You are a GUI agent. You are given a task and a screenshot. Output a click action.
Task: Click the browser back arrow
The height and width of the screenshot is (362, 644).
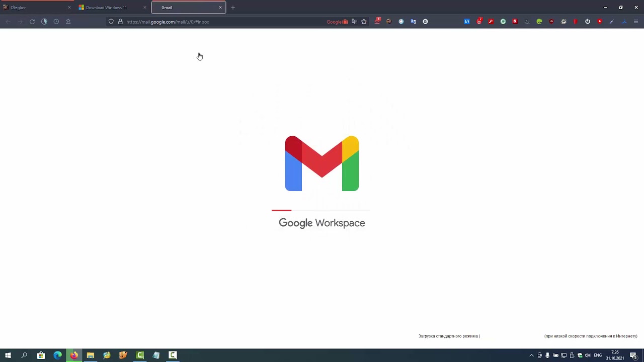pos(8,22)
